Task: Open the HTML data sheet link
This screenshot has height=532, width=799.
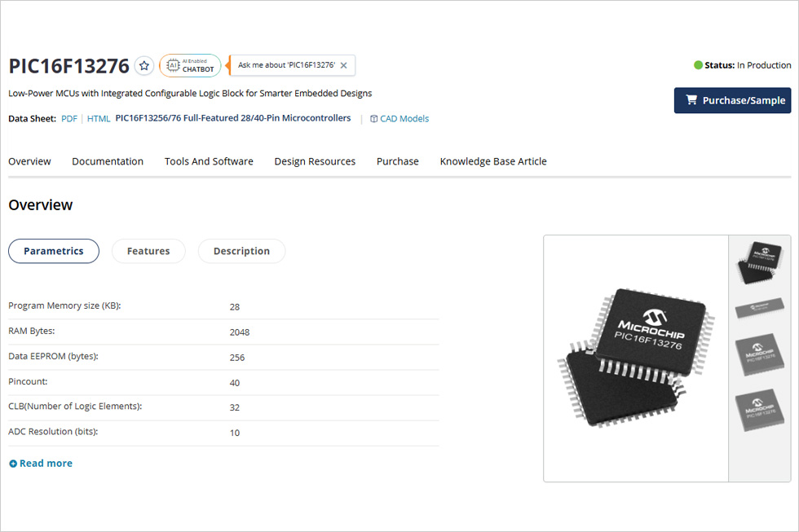Action: pos(99,119)
